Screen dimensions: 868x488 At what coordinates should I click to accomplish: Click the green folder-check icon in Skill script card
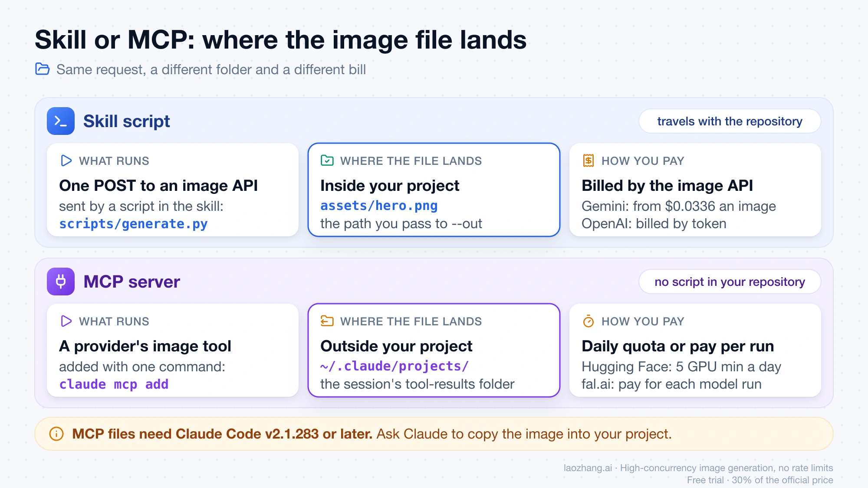click(327, 160)
